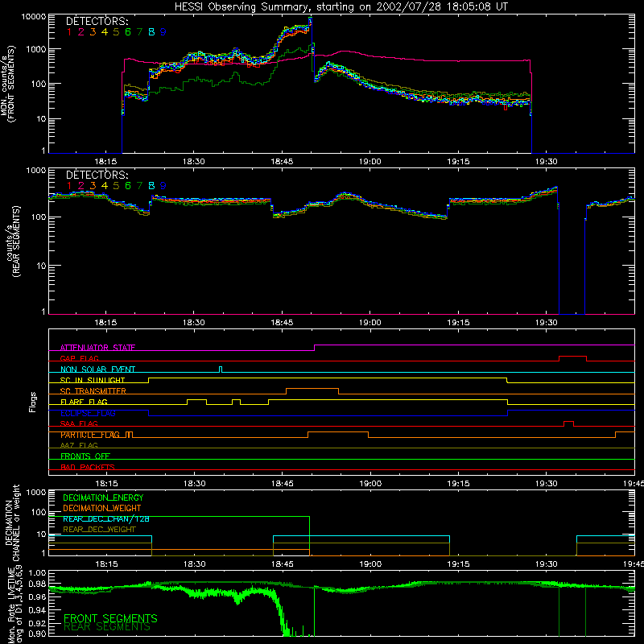The height and width of the screenshot is (644, 644).
Task: Click cyan detector 8 in front segments legend
Action: 151,32
